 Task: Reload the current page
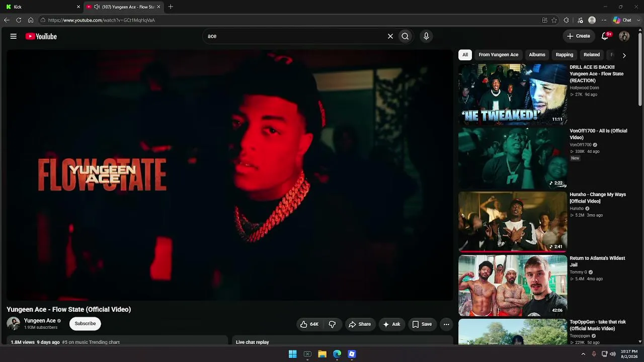click(19, 20)
